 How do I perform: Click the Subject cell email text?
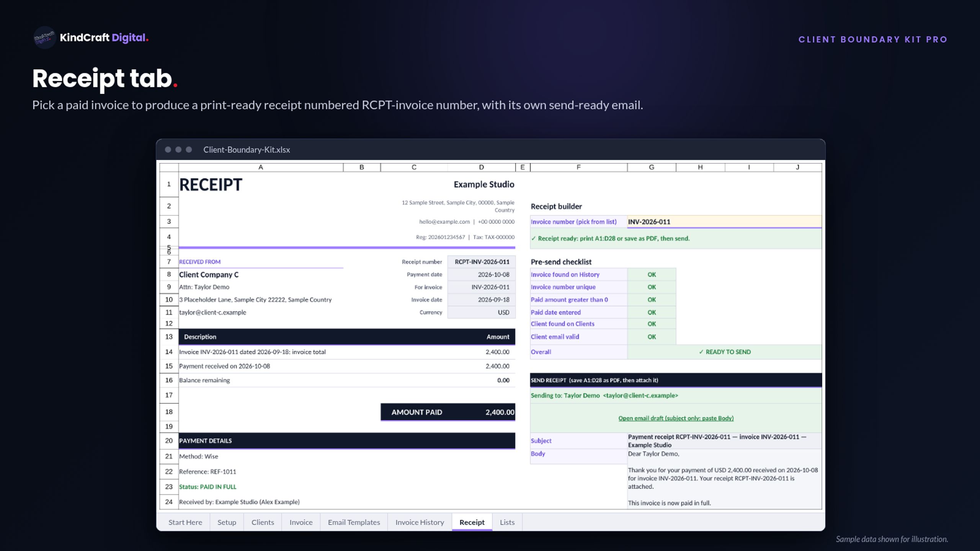[x=724, y=441]
